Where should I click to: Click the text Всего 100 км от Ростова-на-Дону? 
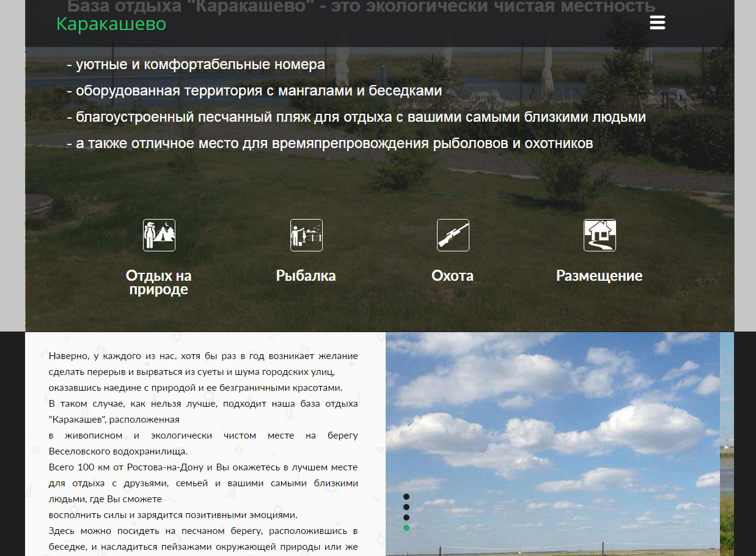(127, 467)
